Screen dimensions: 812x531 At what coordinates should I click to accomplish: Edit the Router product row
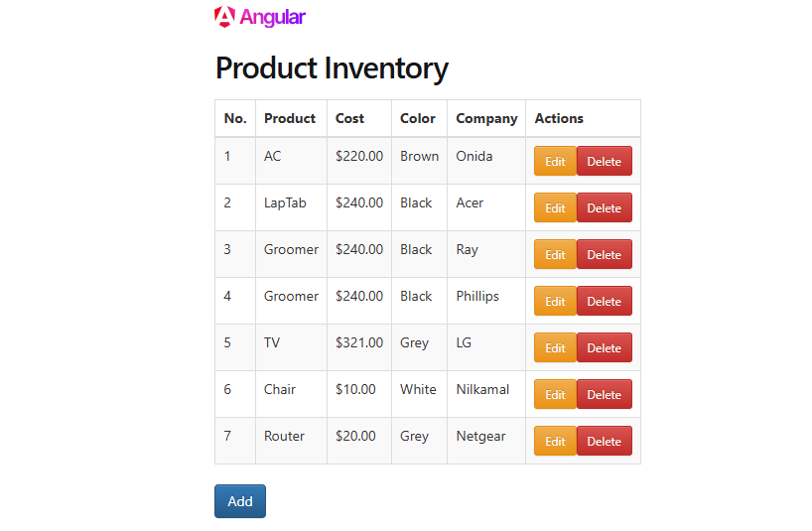555,442
